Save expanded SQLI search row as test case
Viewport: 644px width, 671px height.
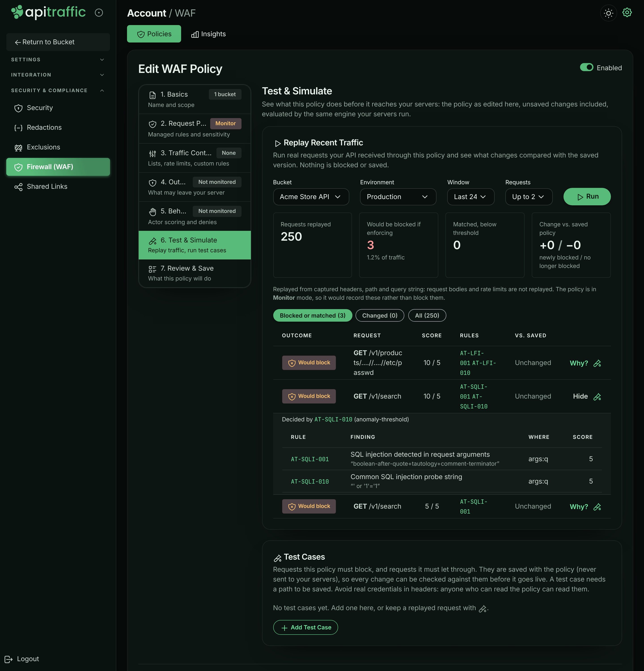click(x=597, y=397)
